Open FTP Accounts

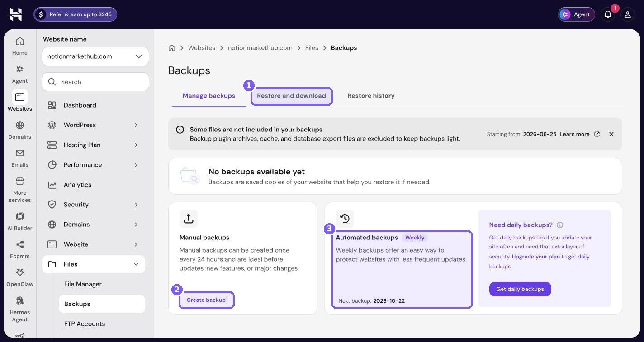102,324
